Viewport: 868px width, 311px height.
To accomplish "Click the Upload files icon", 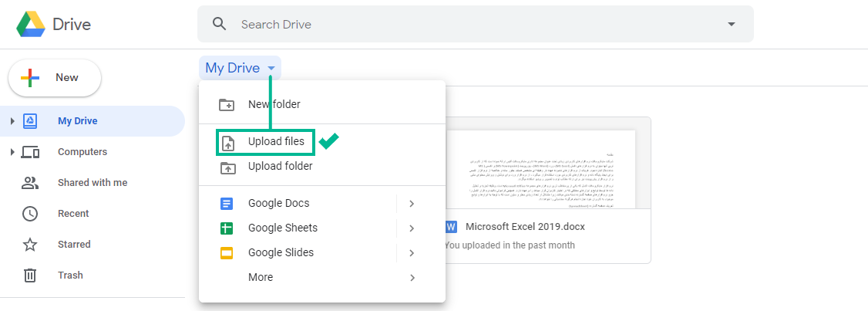I will click(x=227, y=143).
